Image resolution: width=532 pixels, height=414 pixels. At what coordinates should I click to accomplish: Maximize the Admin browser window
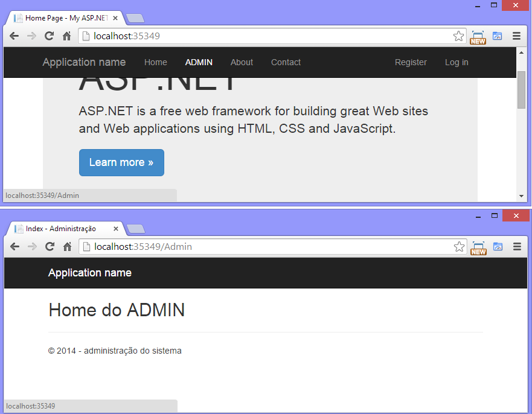[495, 215]
